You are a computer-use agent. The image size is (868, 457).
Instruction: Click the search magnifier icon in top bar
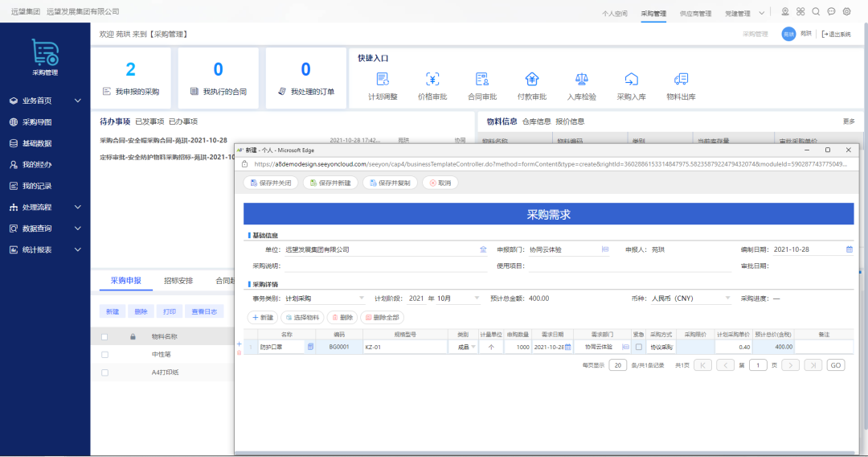click(x=816, y=11)
